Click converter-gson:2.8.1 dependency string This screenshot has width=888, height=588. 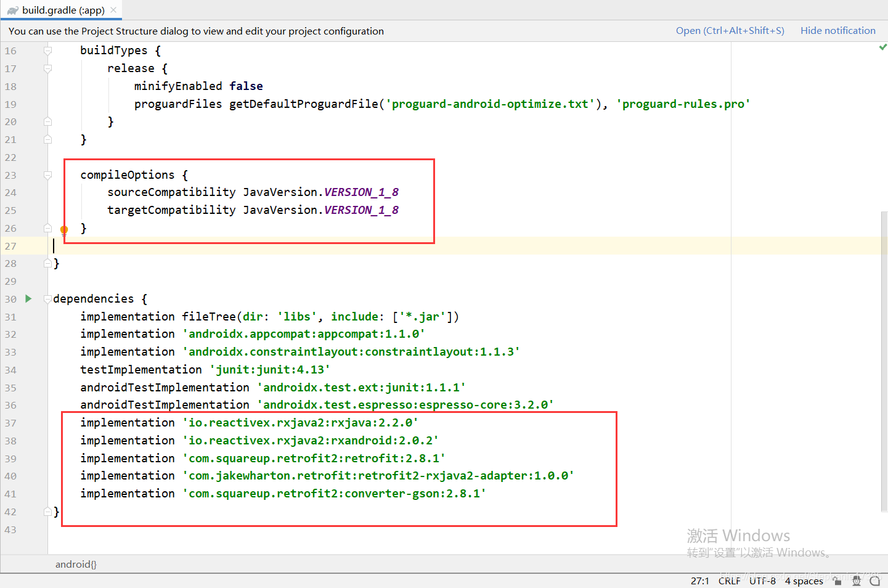[334, 494]
